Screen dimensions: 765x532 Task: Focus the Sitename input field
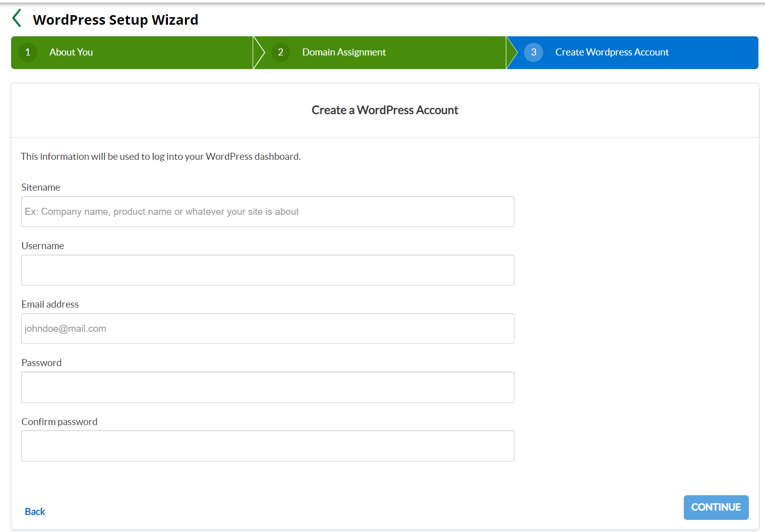[x=268, y=212]
